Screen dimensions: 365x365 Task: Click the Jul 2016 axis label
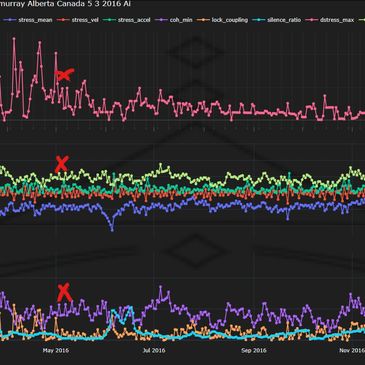(x=154, y=350)
